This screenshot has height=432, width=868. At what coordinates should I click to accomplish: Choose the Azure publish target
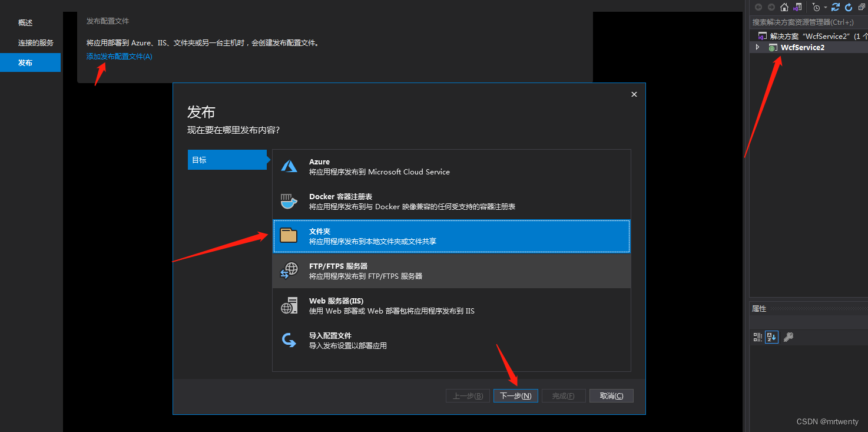(452, 167)
